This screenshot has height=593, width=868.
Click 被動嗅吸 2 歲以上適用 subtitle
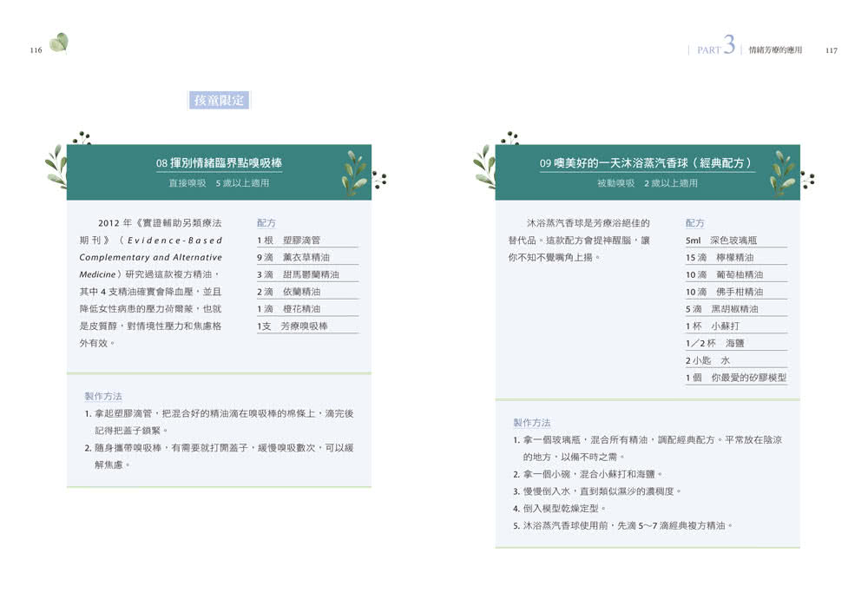point(647,184)
